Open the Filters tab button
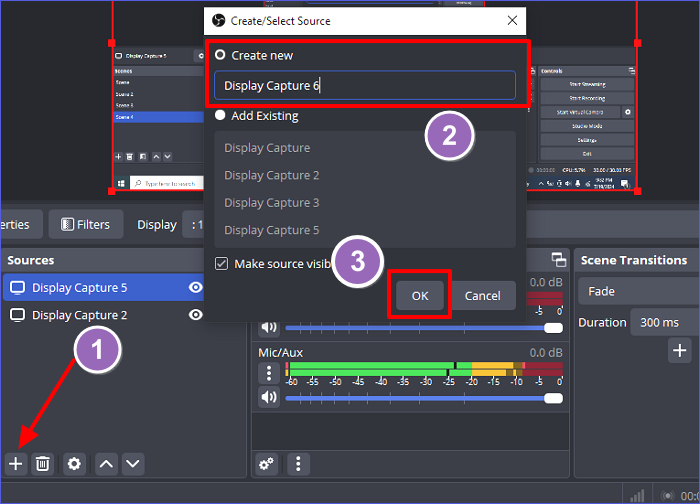Screen dimensions: 700x504 click(x=86, y=225)
